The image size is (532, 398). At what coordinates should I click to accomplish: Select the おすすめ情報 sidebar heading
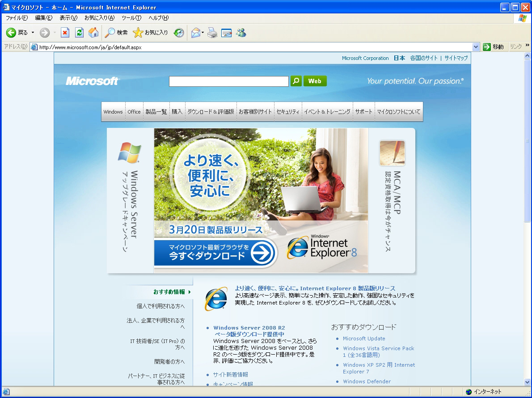(x=169, y=292)
